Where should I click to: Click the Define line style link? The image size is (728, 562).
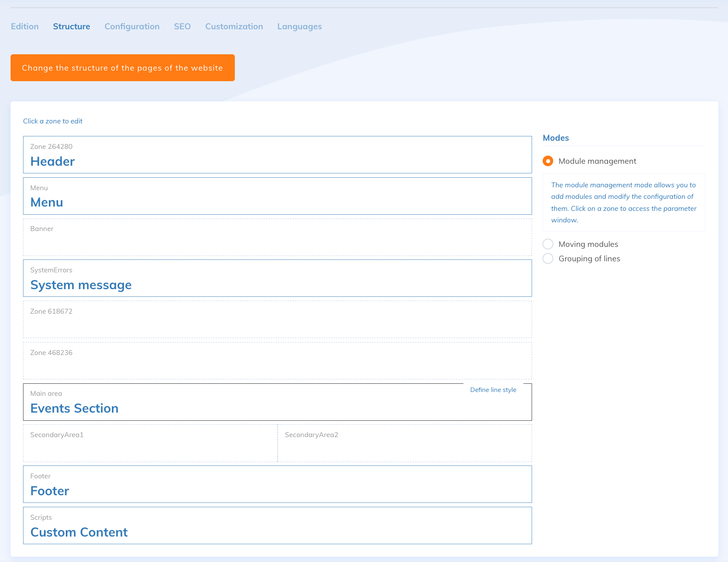[x=493, y=390]
